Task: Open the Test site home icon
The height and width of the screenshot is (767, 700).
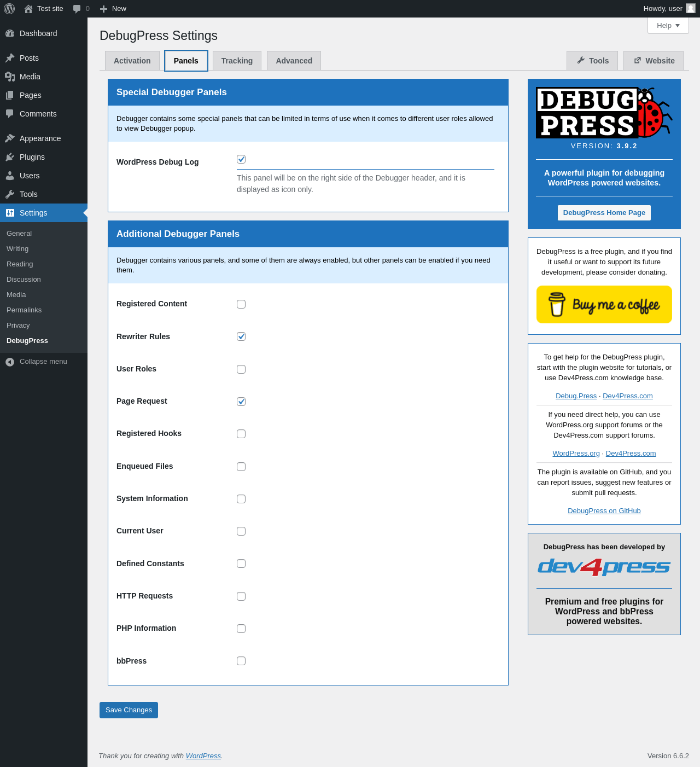Action: click(x=28, y=9)
